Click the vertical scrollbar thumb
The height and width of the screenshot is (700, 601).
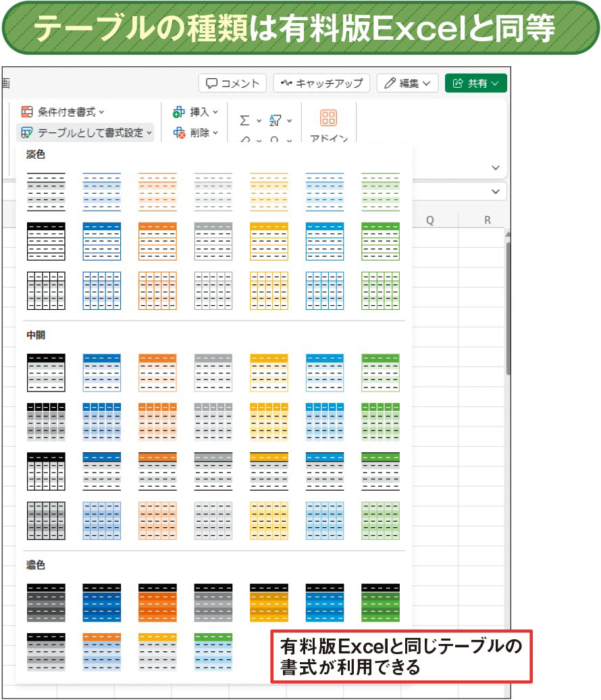click(x=508, y=308)
